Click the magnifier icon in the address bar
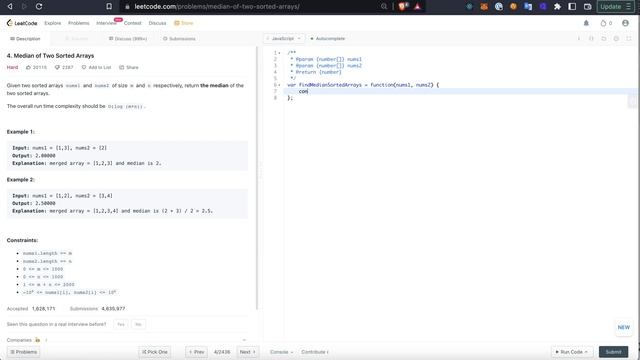Screen dimensions: 640x360 [x=384, y=7]
